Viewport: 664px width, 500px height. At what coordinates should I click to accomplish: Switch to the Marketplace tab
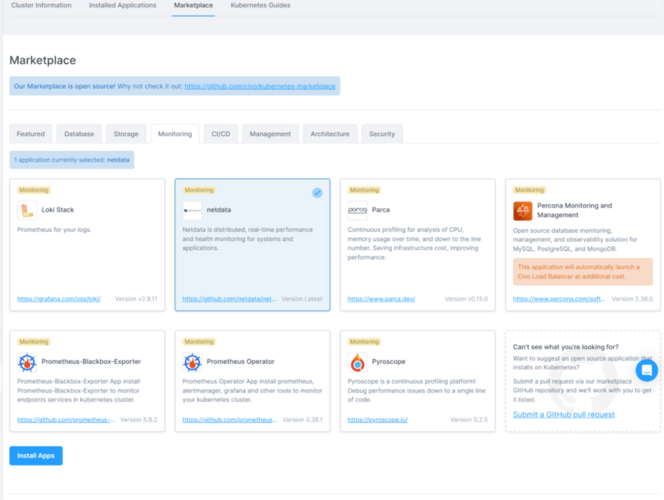[194, 6]
